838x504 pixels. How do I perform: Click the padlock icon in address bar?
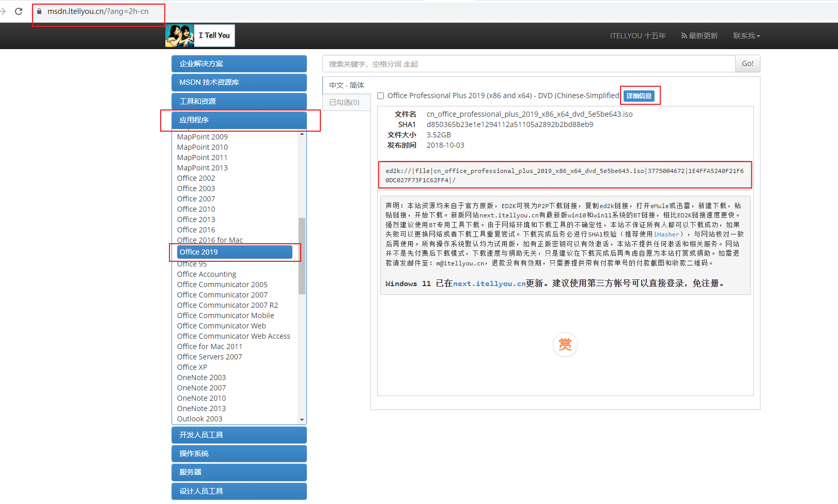[x=39, y=11]
